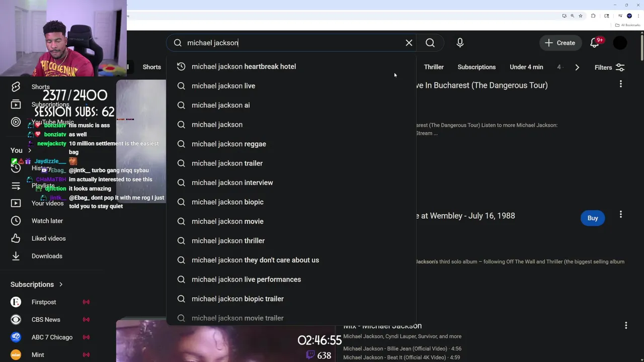Select suggestion michael jackson ai

(x=291, y=105)
